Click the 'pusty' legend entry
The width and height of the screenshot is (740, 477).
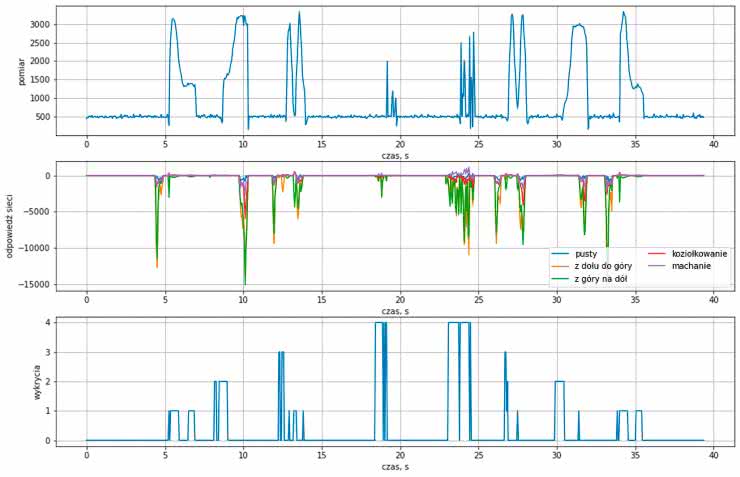click(x=585, y=255)
